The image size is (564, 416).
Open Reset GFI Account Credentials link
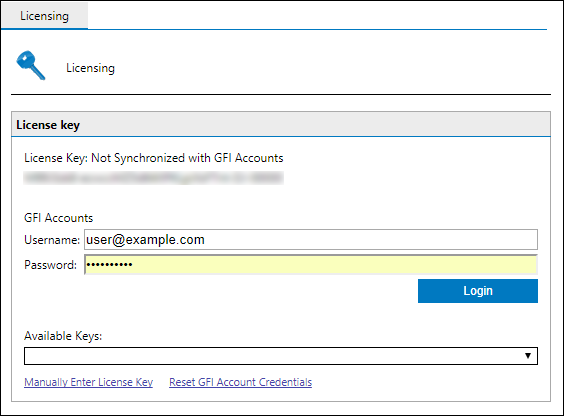pyautogui.click(x=241, y=382)
